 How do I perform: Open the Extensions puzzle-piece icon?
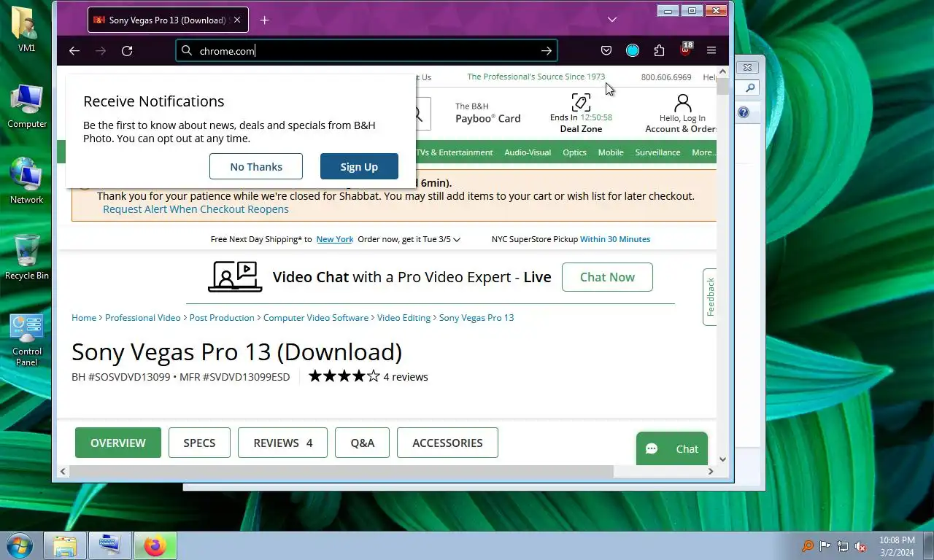coord(659,50)
